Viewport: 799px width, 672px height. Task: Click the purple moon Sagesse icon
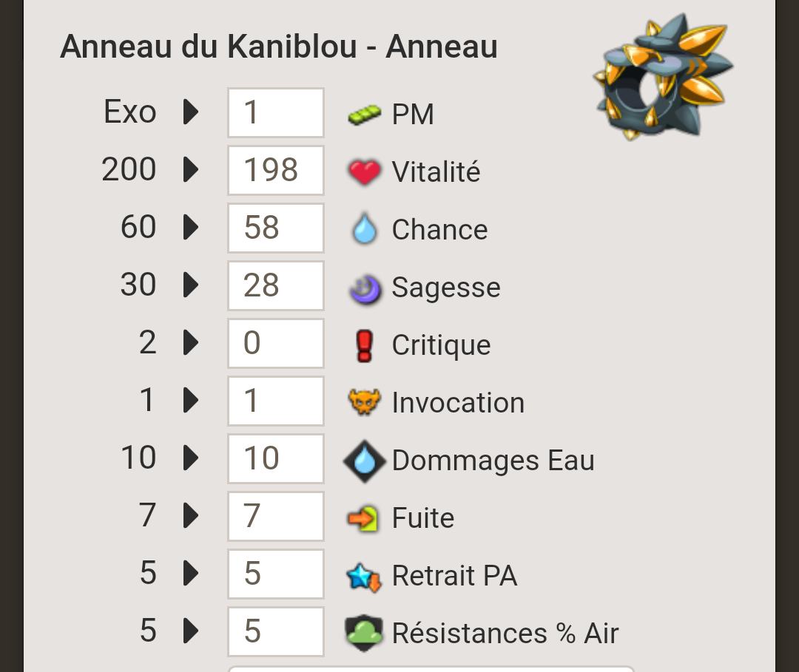pyautogui.click(x=365, y=289)
